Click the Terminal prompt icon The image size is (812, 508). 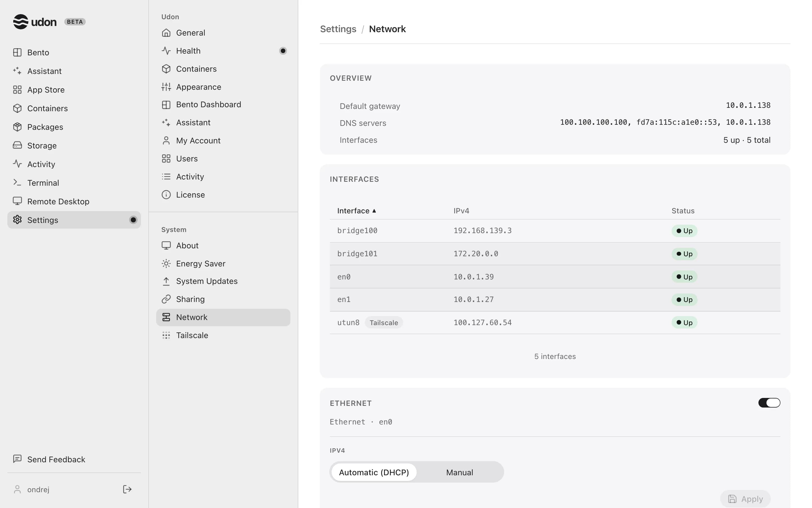pos(17,183)
